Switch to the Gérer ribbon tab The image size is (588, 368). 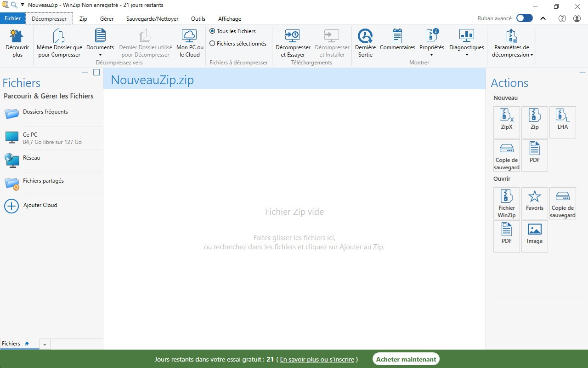pyautogui.click(x=107, y=18)
